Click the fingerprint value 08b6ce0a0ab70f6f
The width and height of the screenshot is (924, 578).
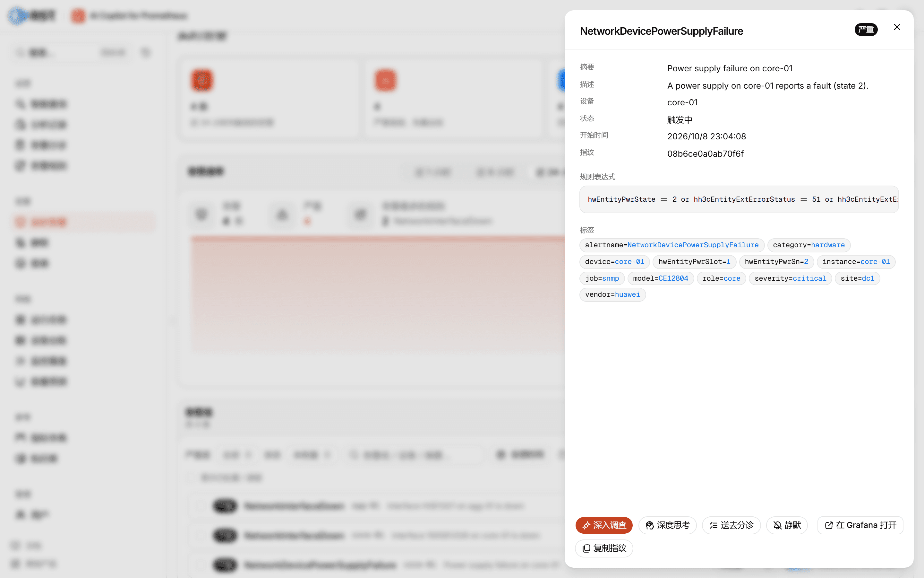point(705,154)
